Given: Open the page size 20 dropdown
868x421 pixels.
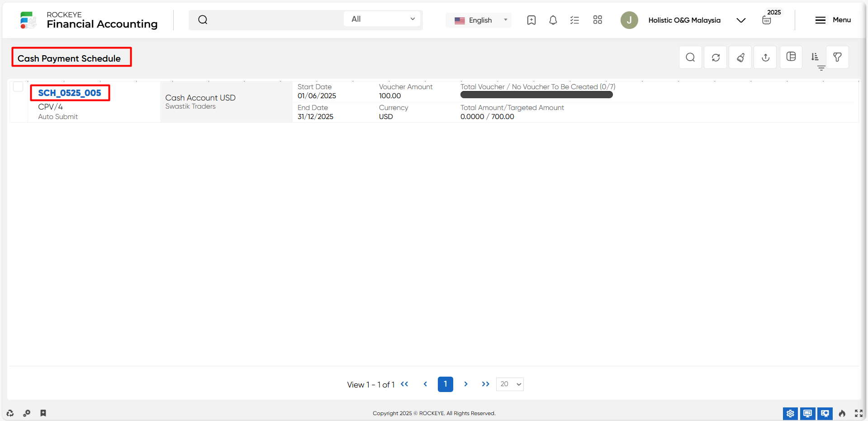Looking at the screenshot, I should pyautogui.click(x=510, y=384).
